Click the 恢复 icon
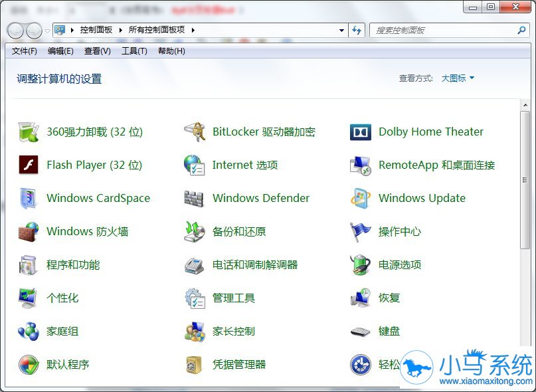 pos(360,298)
